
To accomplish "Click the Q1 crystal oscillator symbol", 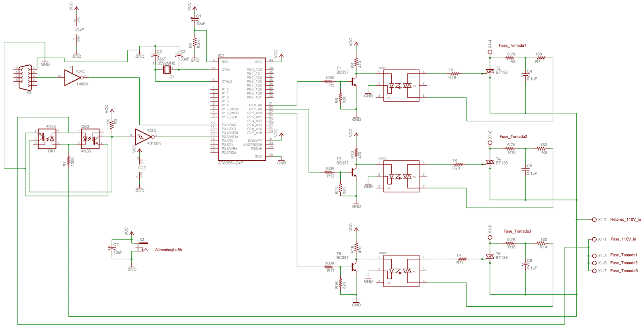I will pyautogui.click(x=167, y=70).
